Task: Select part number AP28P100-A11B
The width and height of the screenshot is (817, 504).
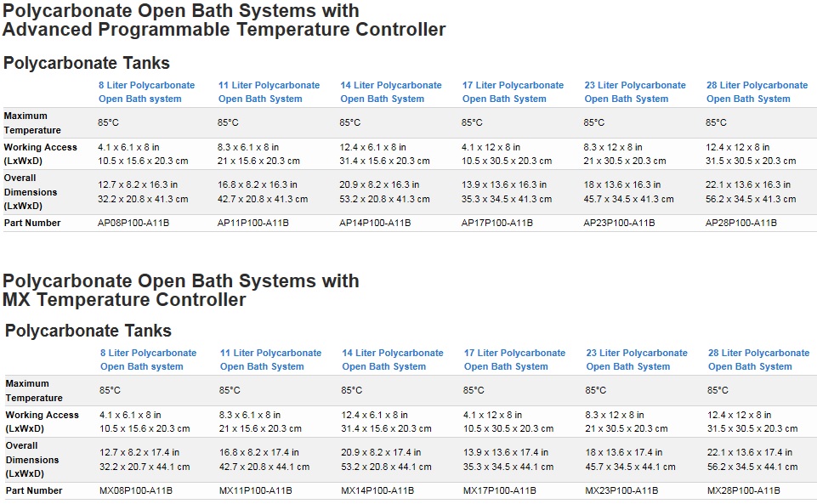Action: pyautogui.click(x=741, y=223)
